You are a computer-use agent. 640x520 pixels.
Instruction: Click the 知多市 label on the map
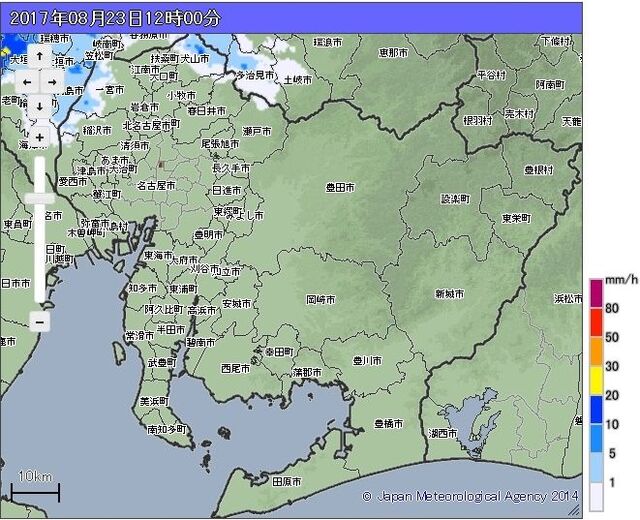(x=142, y=288)
